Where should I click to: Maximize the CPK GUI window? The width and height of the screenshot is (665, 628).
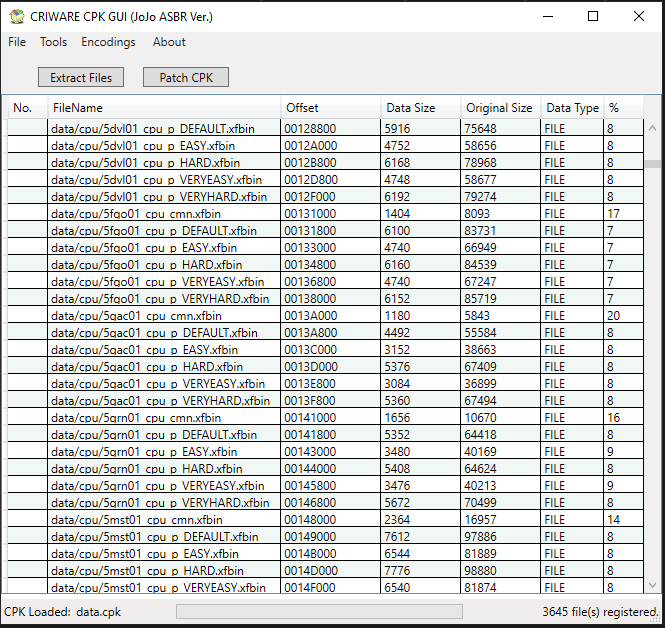coord(593,16)
